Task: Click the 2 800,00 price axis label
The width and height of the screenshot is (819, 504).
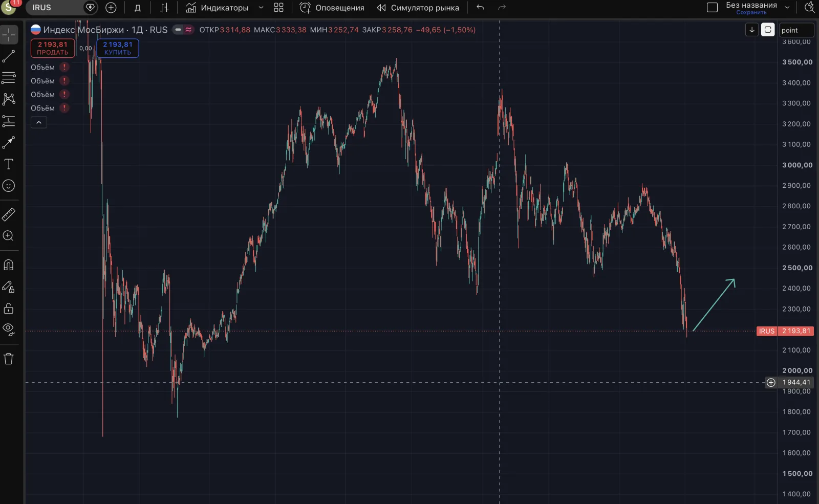Action: [x=796, y=206]
